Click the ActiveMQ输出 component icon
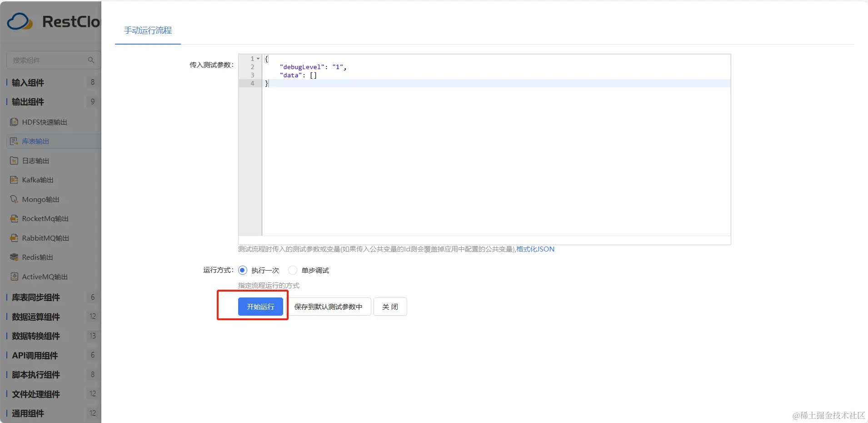 pos(14,277)
